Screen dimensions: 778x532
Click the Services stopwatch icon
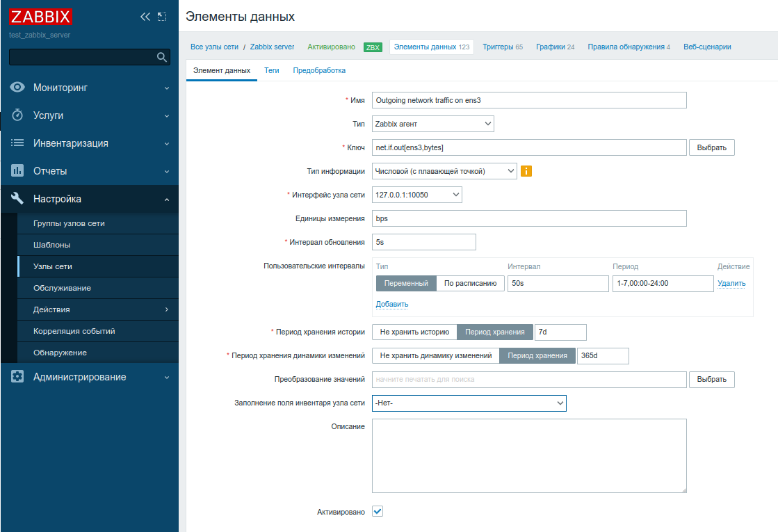click(x=17, y=115)
